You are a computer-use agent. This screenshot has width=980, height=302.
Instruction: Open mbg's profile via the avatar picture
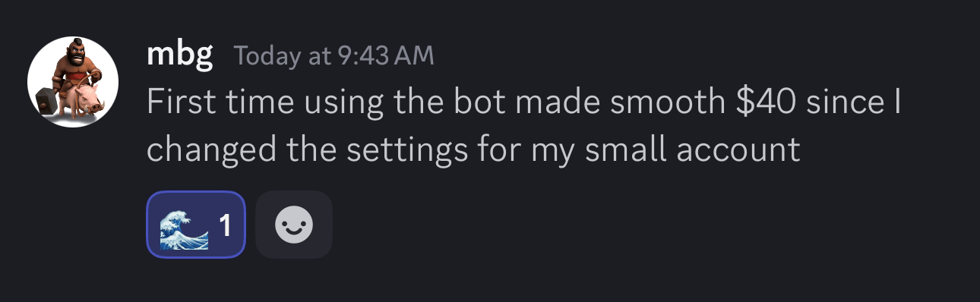click(x=73, y=81)
